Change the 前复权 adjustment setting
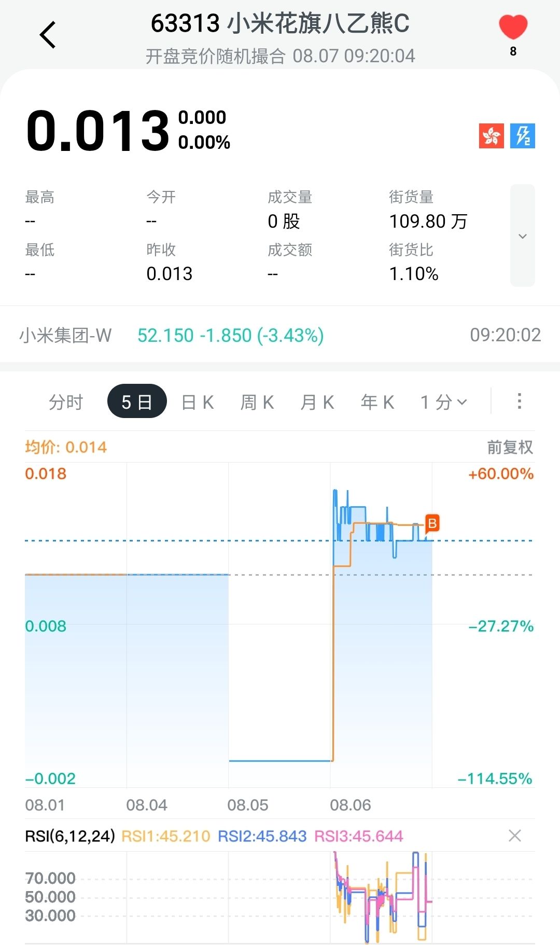 [x=510, y=447]
